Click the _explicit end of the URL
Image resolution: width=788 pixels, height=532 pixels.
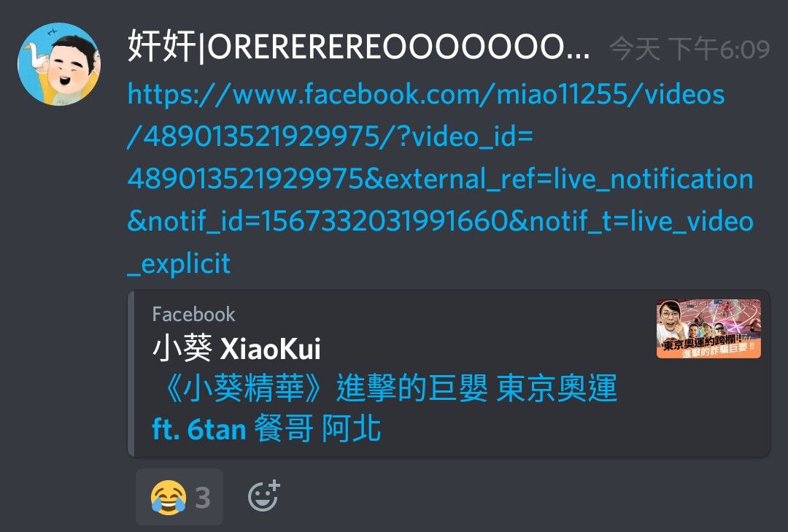179,263
